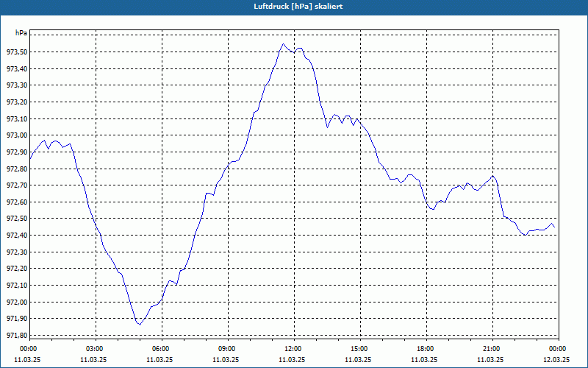Screen dimensions: 588x368
Task: Click the 12:00 x-axis label
Action: point(293,349)
